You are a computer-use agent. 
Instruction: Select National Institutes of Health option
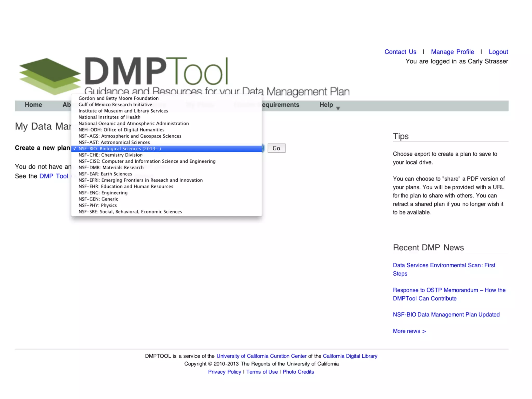[109, 117]
